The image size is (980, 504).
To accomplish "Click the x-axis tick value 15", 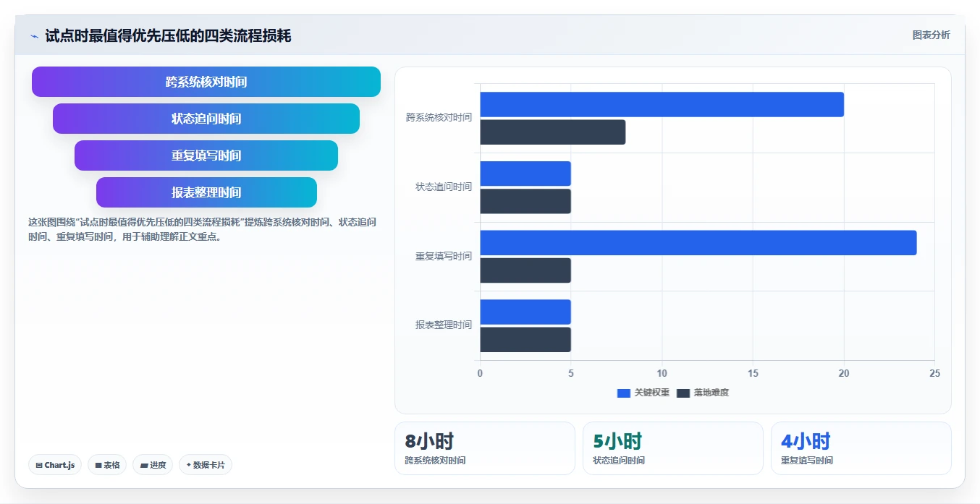I will 753,373.
